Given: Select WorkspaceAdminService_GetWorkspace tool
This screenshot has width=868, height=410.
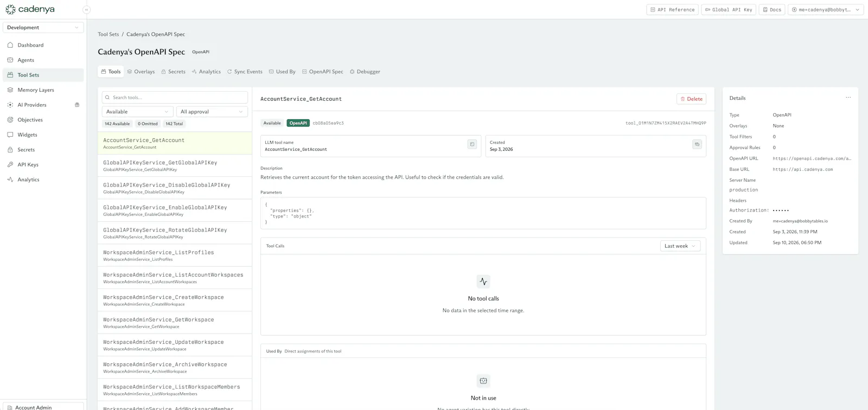Looking at the screenshot, I should (x=175, y=323).
